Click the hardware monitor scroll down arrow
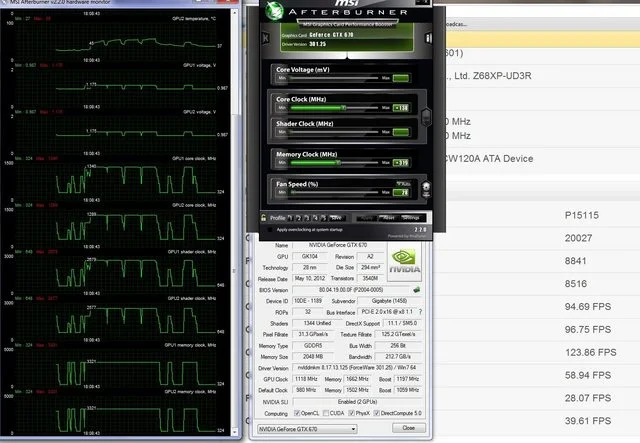The width and height of the screenshot is (640, 443). click(234, 432)
